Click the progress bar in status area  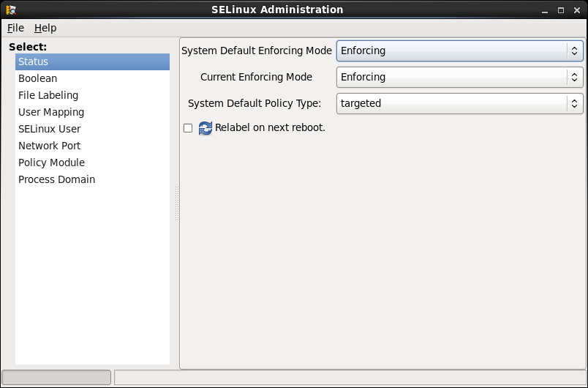pyautogui.click(x=56, y=378)
